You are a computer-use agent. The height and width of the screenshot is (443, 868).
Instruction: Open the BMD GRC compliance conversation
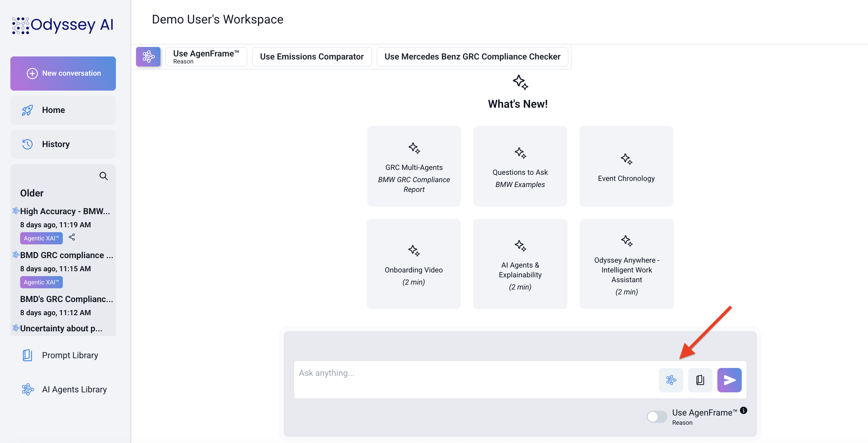click(67, 255)
